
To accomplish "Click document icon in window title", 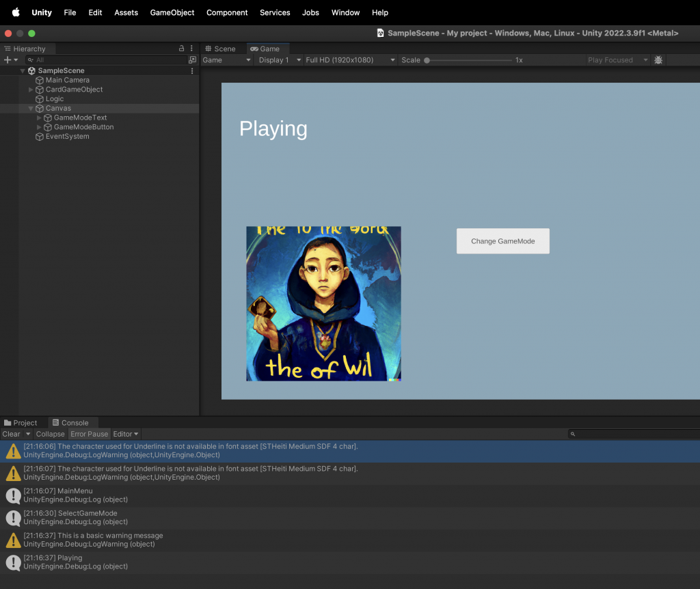I will 380,33.
